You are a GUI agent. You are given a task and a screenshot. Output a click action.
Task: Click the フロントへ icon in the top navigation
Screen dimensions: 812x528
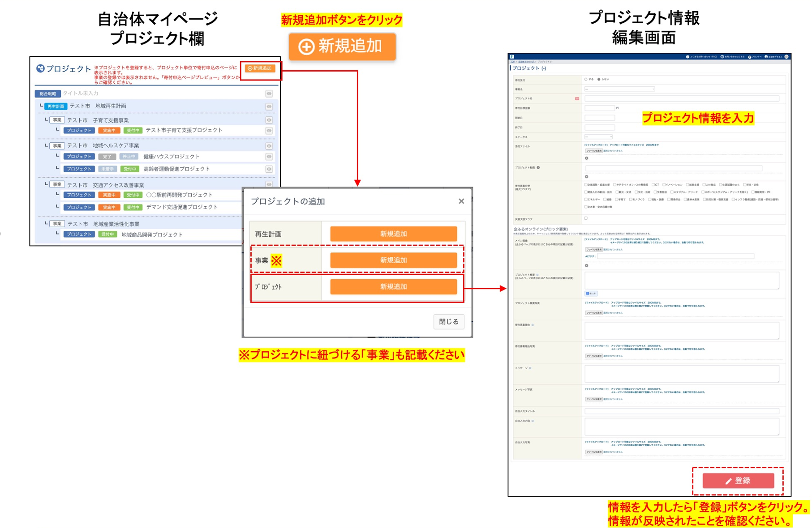(x=749, y=57)
